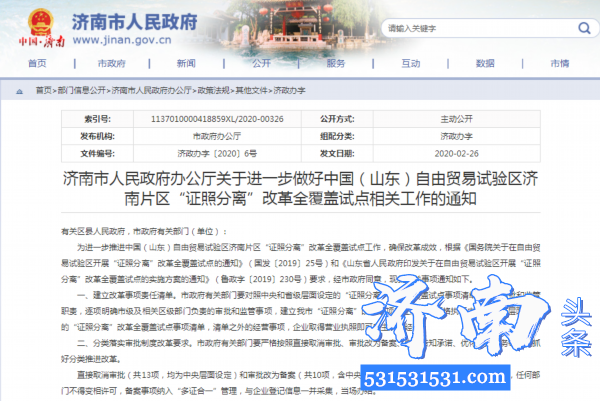Click the 部门信息公开 breadcrumb link
Viewport: 600px width, 401px height.
point(82,90)
